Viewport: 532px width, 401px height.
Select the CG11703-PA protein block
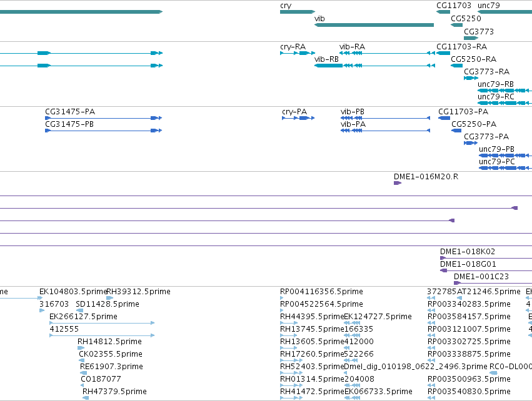[444, 118]
